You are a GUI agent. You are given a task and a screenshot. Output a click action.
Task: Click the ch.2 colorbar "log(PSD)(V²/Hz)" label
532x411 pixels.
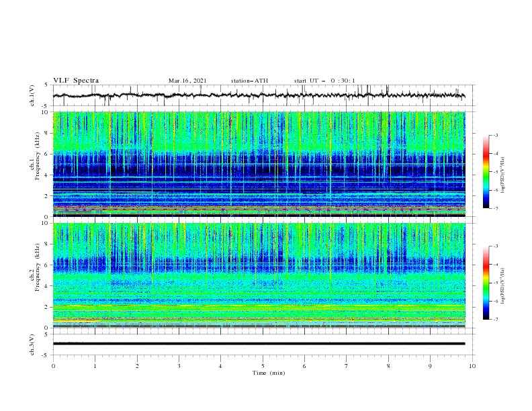504,285
